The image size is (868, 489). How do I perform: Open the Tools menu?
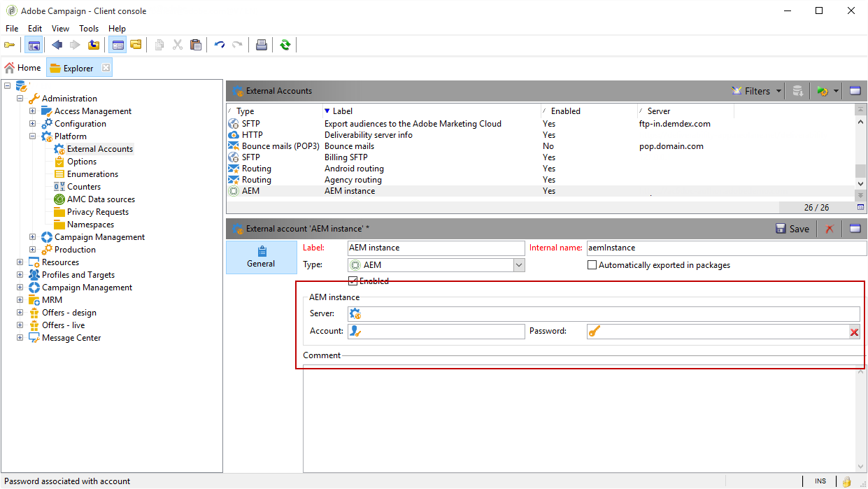(x=89, y=29)
